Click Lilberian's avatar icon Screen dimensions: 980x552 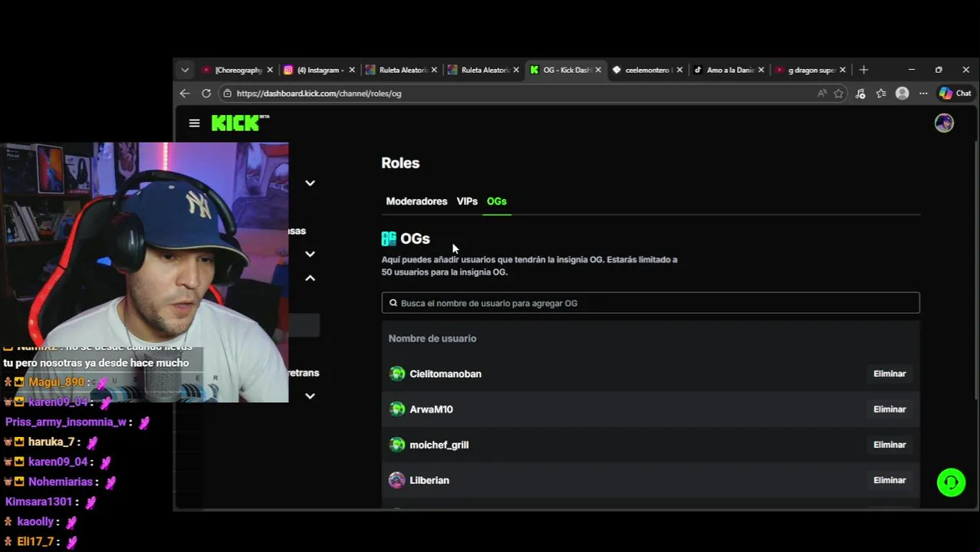tap(397, 480)
